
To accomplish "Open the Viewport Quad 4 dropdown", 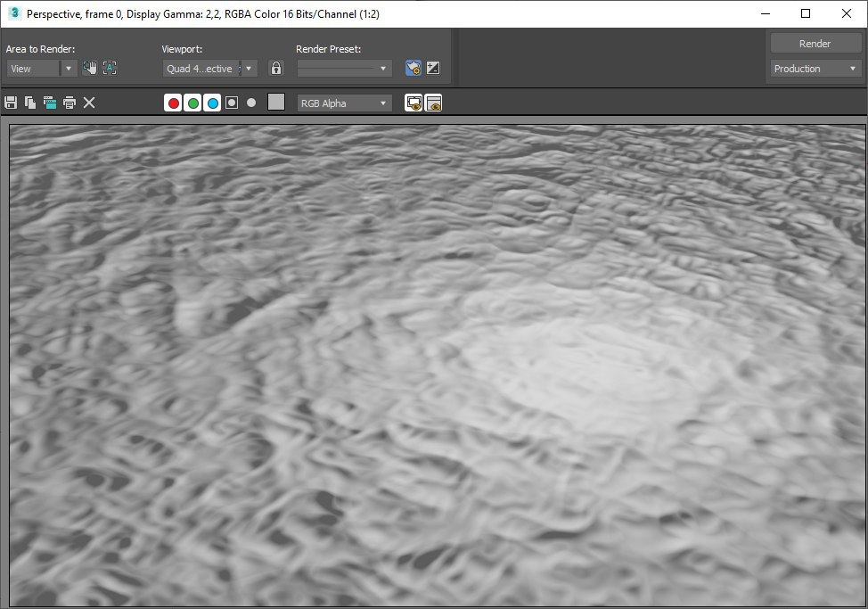I will tap(209, 69).
